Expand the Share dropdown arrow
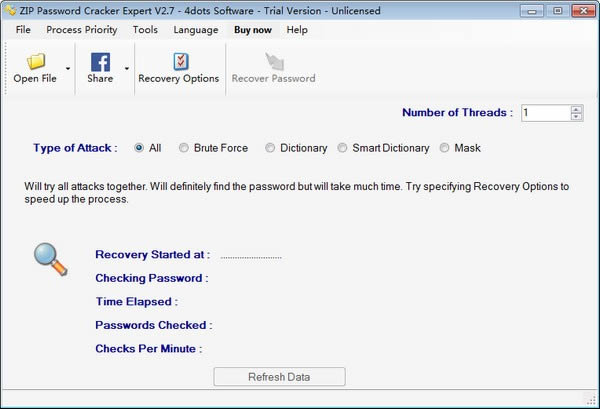Image resolution: width=600 pixels, height=409 pixels. click(126, 69)
